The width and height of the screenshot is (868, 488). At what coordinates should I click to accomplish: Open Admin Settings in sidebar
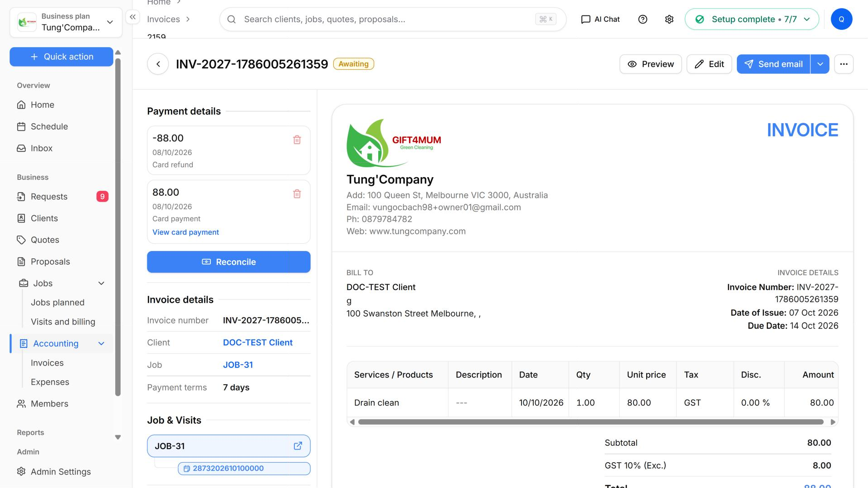click(x=61, y=472)
